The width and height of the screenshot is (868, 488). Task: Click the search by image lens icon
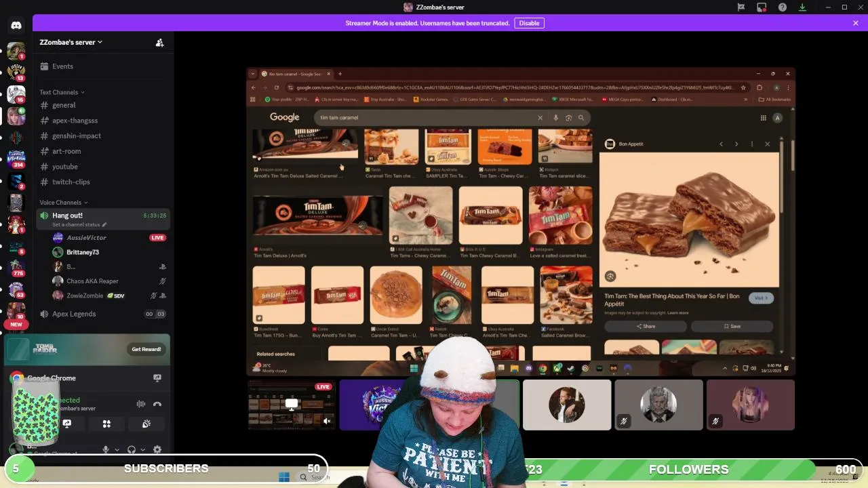568,118
